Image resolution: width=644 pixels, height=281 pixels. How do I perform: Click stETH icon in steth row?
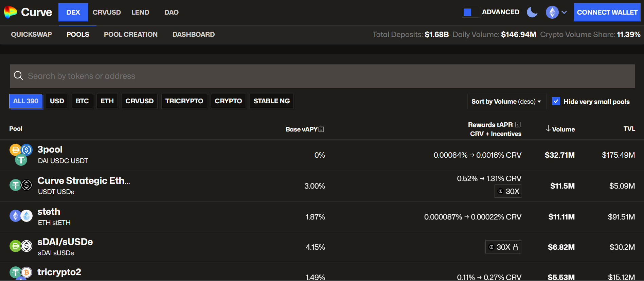27,216
